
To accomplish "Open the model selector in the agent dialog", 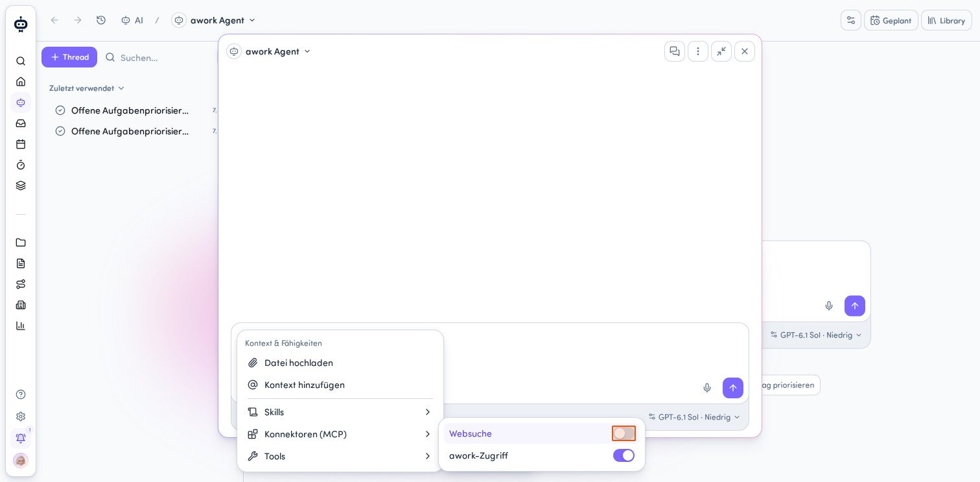I will pyautogui.click(x=694, y=417).
